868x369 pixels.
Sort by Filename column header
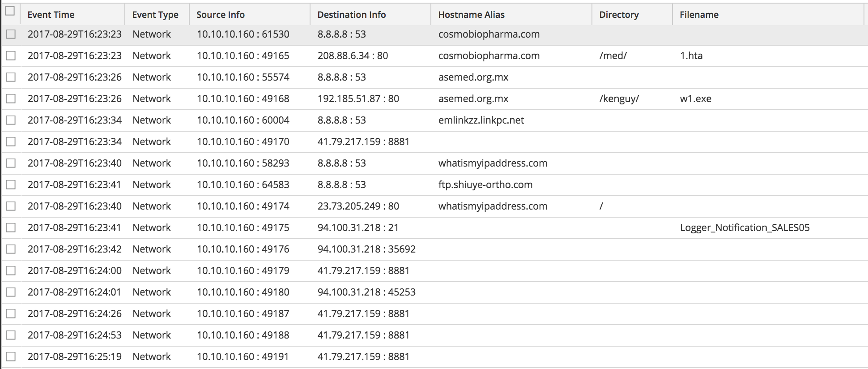699,15
